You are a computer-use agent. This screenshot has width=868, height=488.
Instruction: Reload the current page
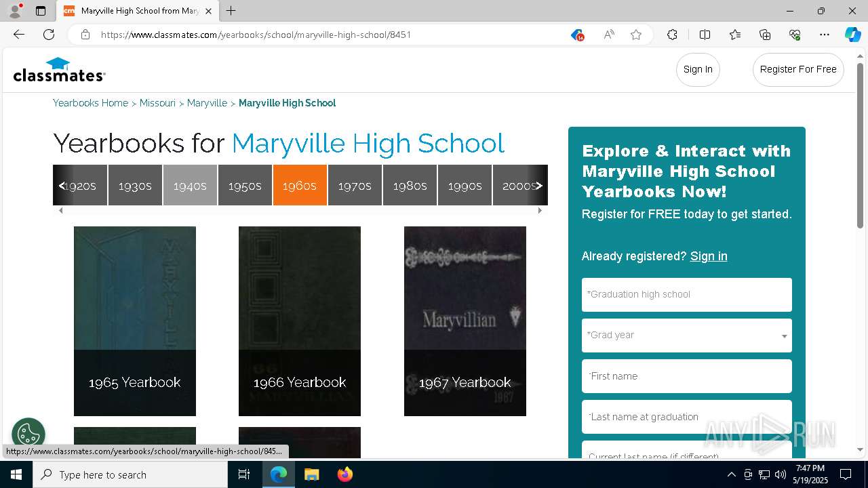pos(49,35)
